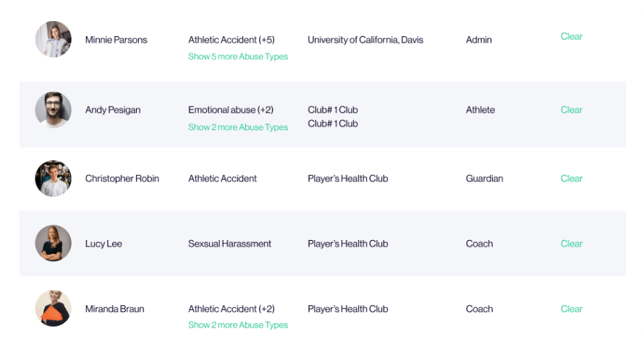
Task: Select the name Minnie Parsons
Action: click(x=116, y=40)
